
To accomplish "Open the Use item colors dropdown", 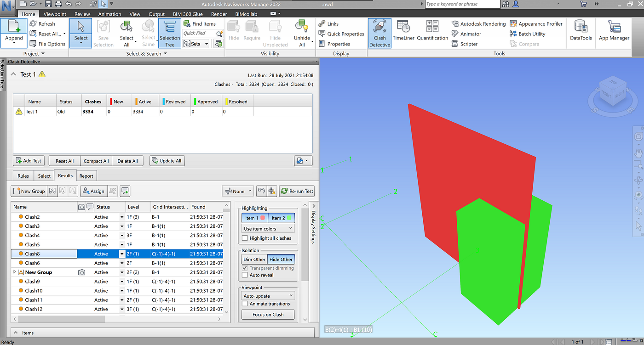I will [x=268, y=228].
